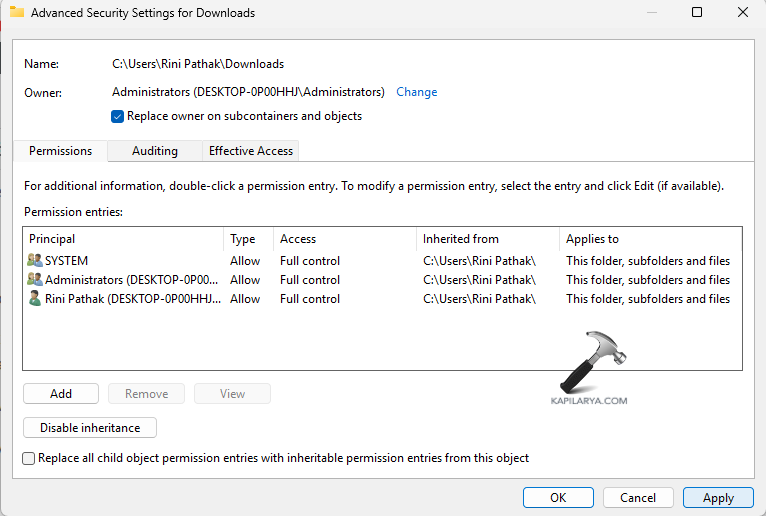Minimize the Advanced Security Settings window
The image size is (766, 516).
[x=650, y=13]
